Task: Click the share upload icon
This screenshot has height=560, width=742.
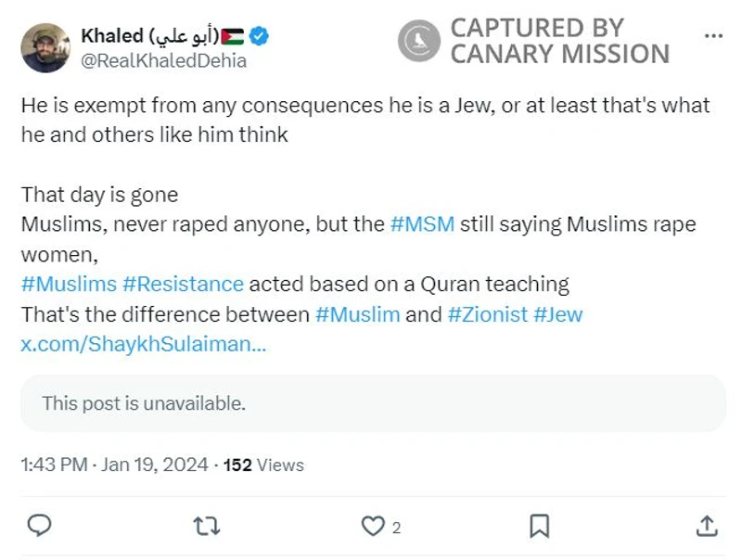Action: click(x=706, y=526)
